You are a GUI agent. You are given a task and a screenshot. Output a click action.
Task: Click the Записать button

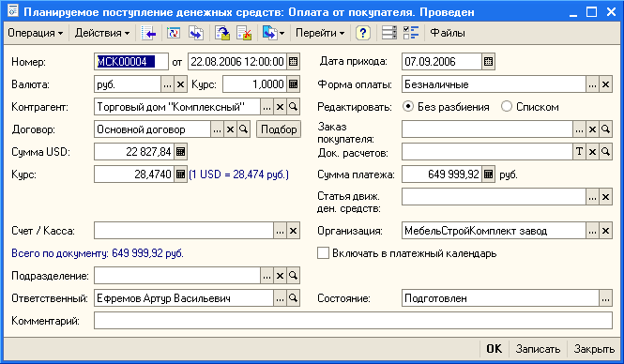tap(538, 349)
